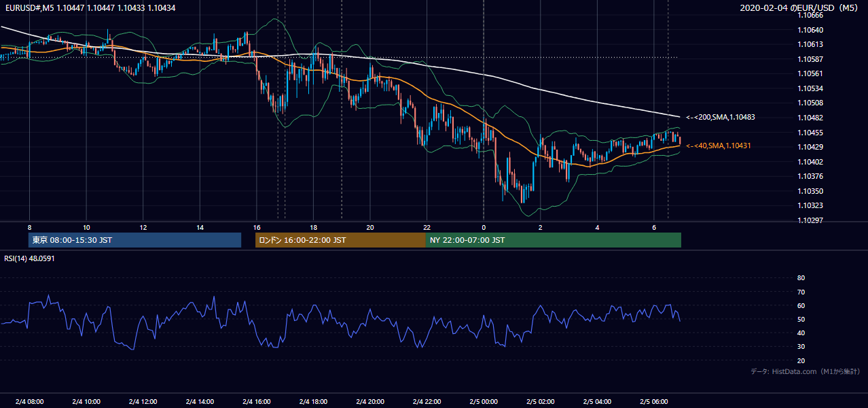Click price axis label 1.10297
The image size is (868, 408).
[811, 220]
